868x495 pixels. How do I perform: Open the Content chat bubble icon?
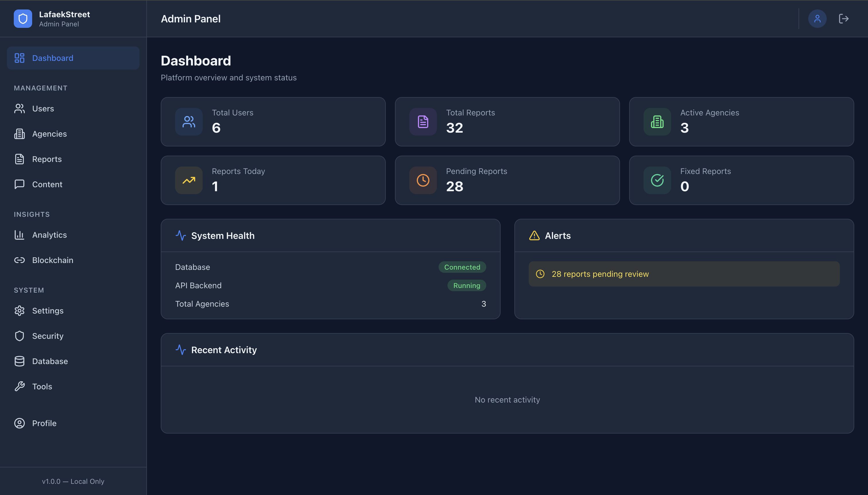click(x=19, y=184)
